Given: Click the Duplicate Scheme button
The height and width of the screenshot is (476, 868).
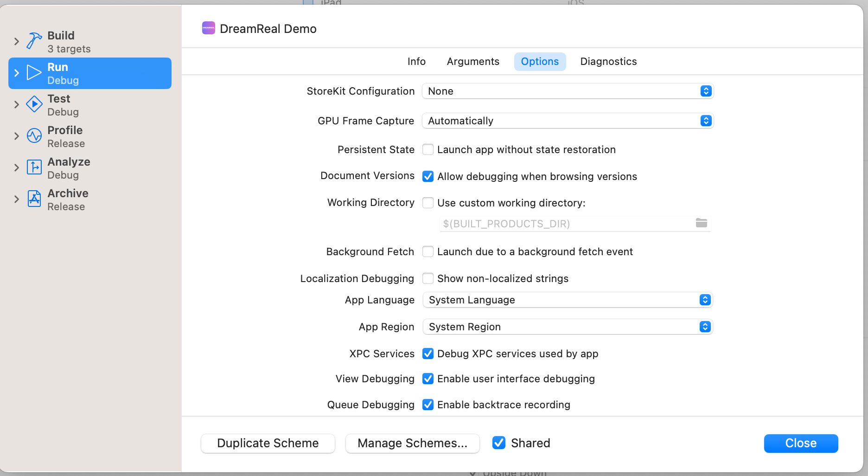Looking at the screenshot, I should tap(268, 444).
